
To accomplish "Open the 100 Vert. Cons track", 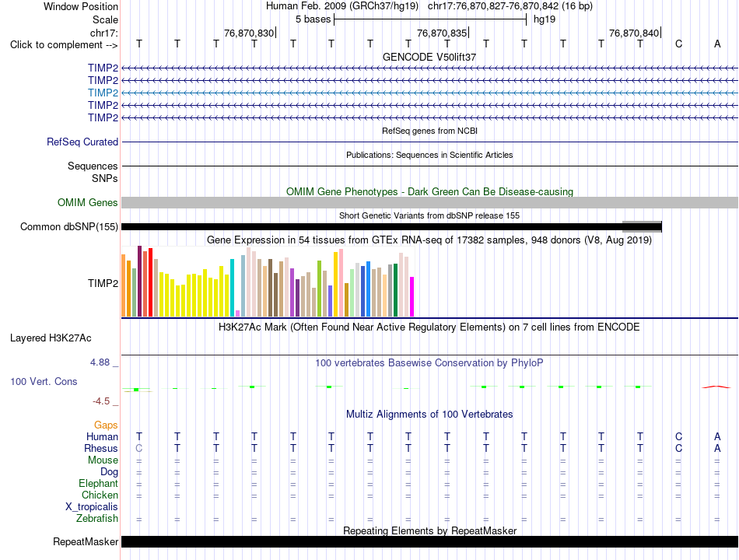I will point(44,381).
